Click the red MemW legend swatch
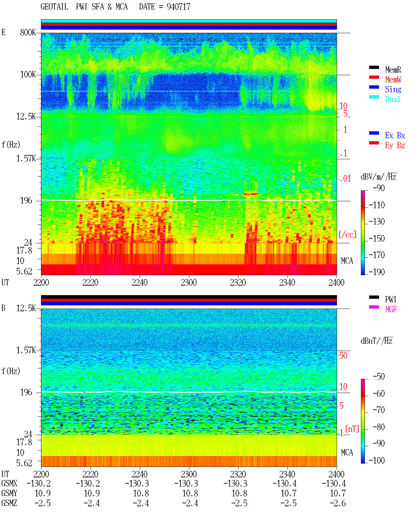Screen dimensions: 420x523 374,77
